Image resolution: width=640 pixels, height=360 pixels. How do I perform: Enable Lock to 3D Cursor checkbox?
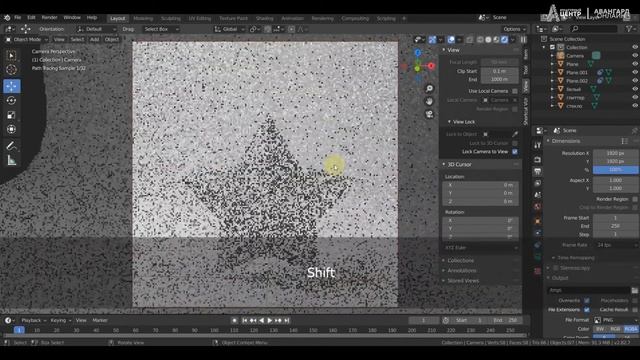pos(515,143)
